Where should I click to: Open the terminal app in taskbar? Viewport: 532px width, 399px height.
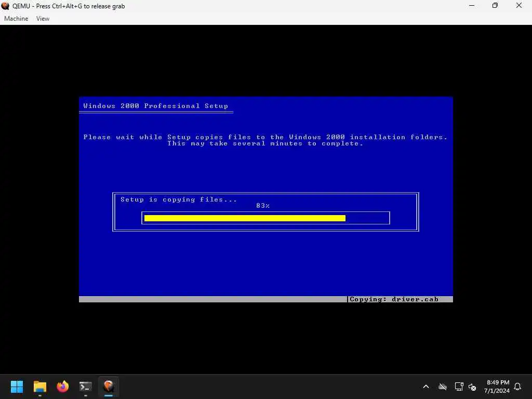click(86, 387)
